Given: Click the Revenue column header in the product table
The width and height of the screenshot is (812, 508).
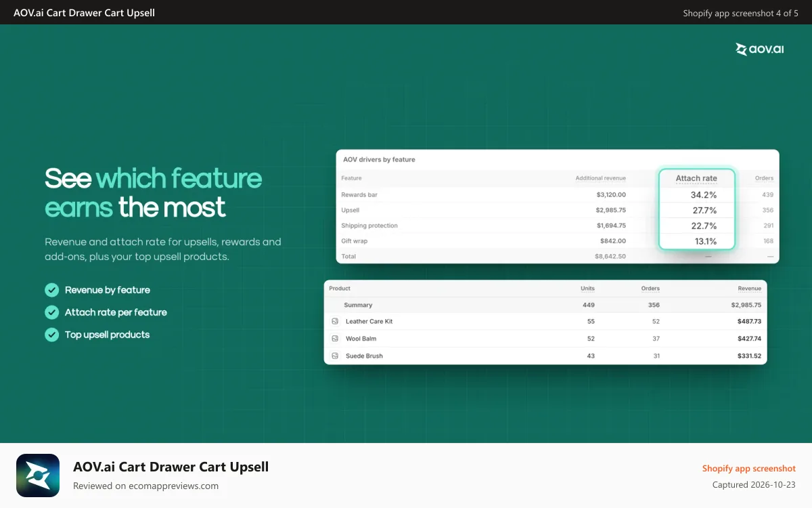Looking at the screenshot, I should point(750,289).
